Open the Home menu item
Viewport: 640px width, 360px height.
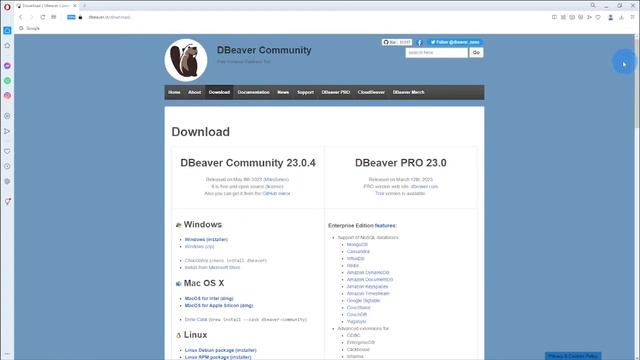pyautogui.click(x=174, y=92)
